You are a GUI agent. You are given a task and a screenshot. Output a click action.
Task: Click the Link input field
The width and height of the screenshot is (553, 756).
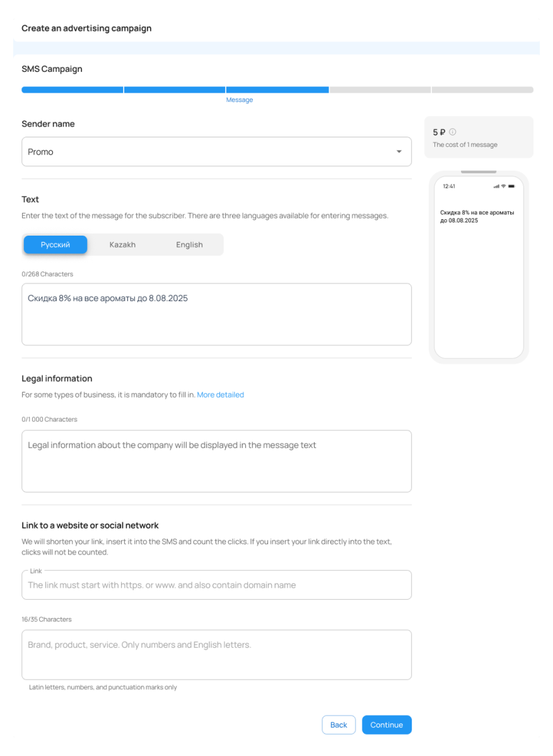(x=216, y=585)
